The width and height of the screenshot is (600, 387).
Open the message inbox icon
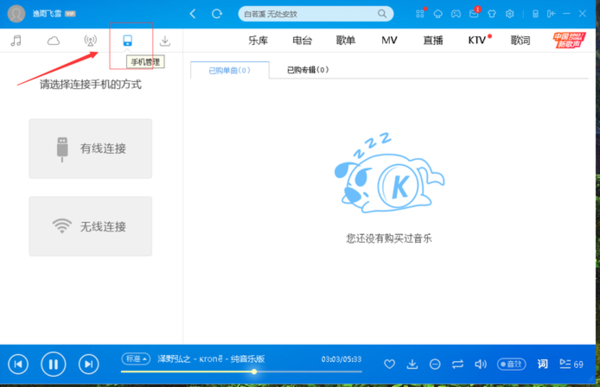[x=474, y=14]
